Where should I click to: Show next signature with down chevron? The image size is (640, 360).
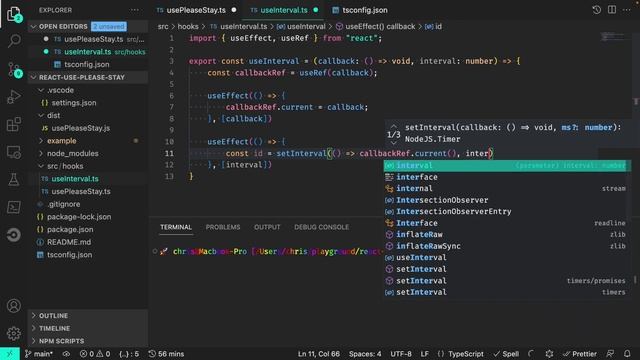(x=393, y=143)
